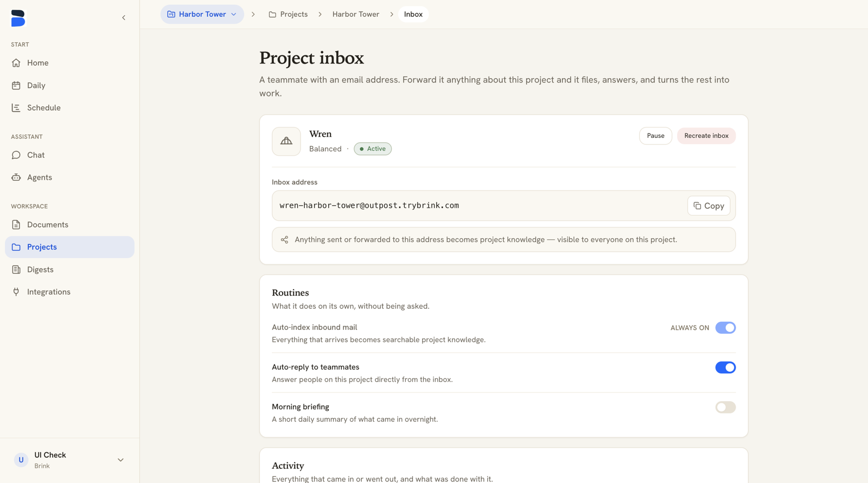Click the ALWAYS ON label
Viewport: 868px width, 483px height.
click(690, 328)
